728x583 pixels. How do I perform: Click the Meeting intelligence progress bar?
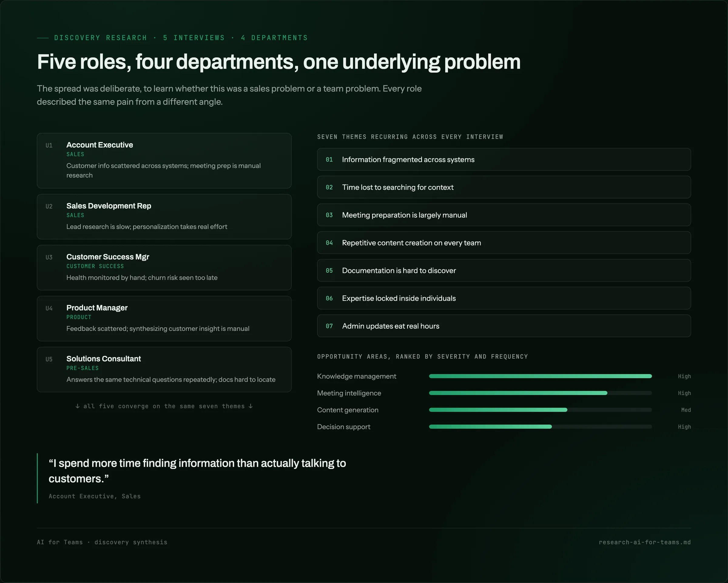click(x=540, y=393)
